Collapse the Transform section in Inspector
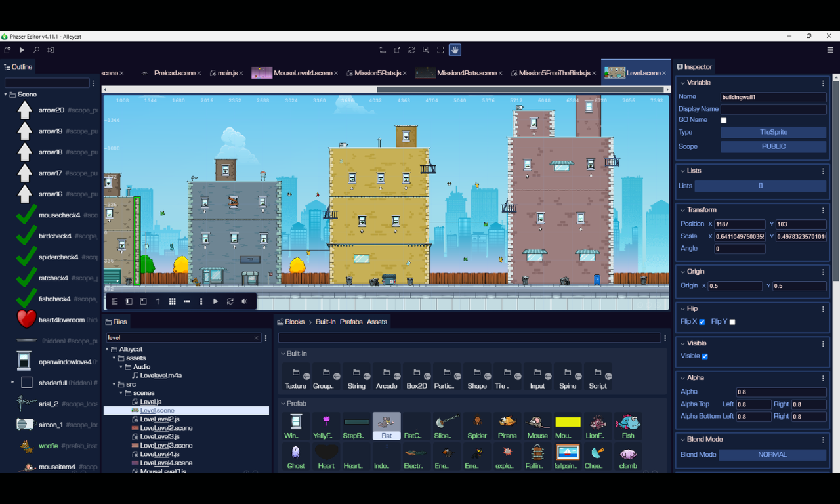 click(682, 210)
